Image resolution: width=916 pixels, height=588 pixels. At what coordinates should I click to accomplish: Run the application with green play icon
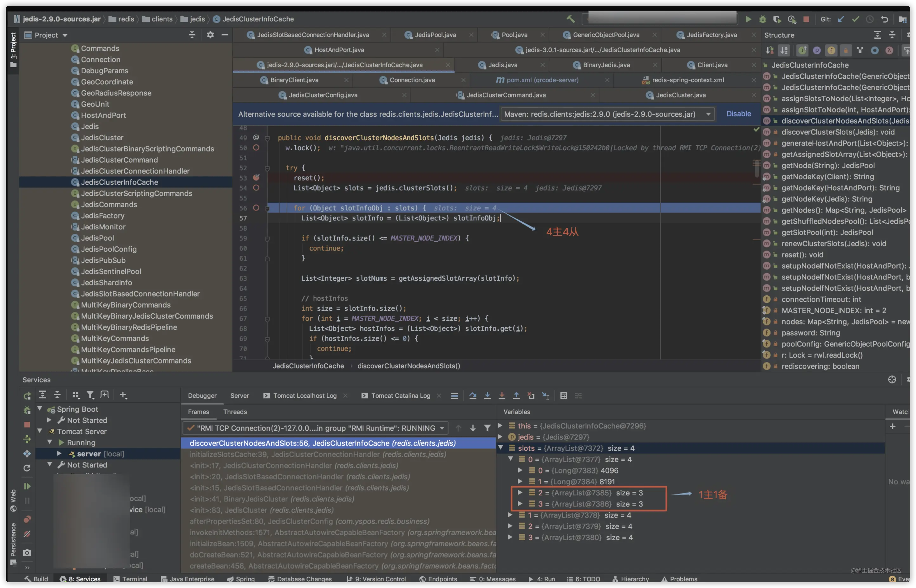click(x=749, y=19)
